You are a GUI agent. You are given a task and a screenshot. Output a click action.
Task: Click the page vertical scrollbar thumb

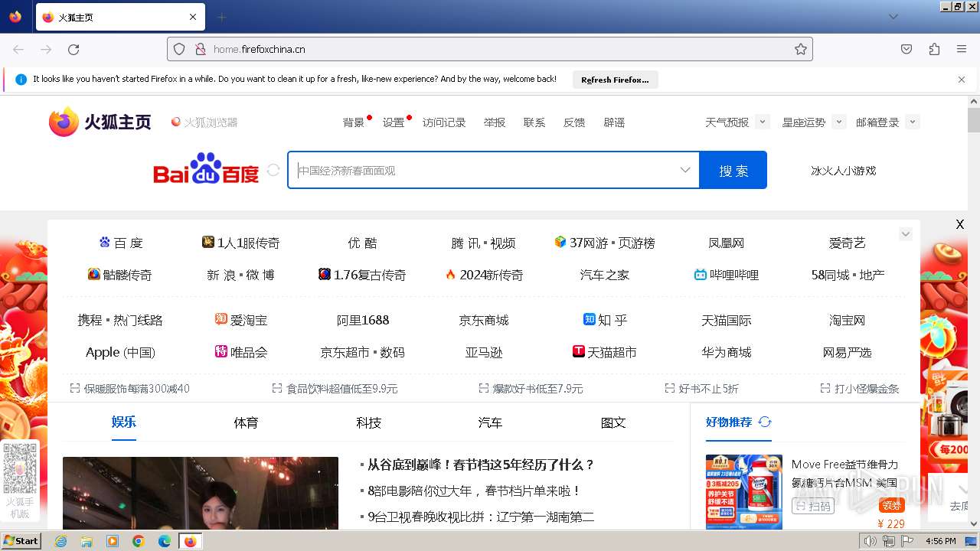[973, 120]
